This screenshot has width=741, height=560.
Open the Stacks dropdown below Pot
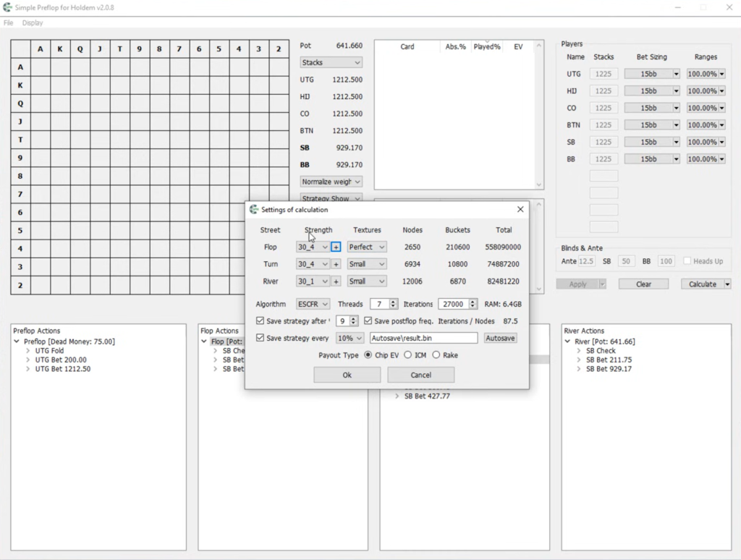[331, 62]
